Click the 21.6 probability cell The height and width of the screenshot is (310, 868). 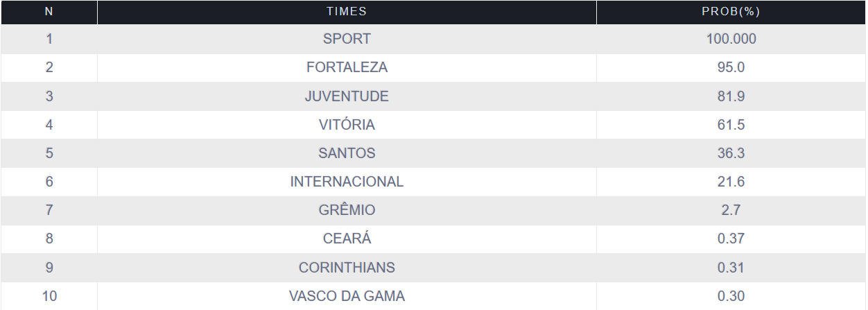pyautogui.click(x=731, y=182)
